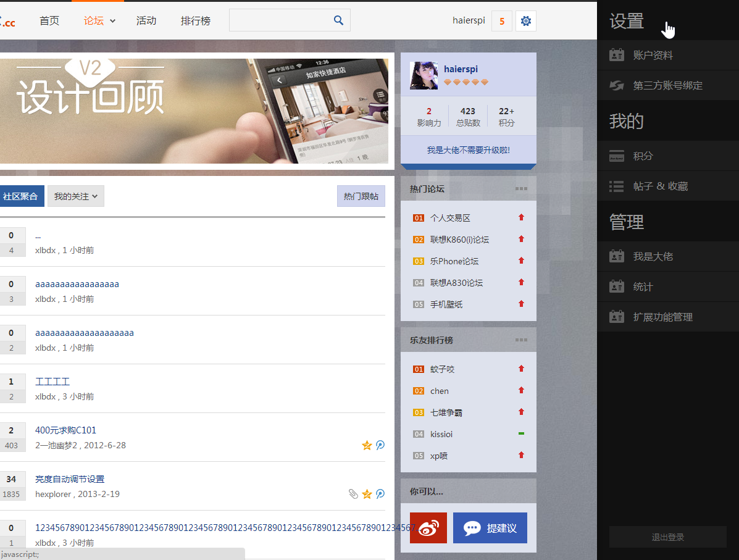Click the 第三方账号绑定 sync icon
This screenshot has width=739, height=560.
pos(617,85)
